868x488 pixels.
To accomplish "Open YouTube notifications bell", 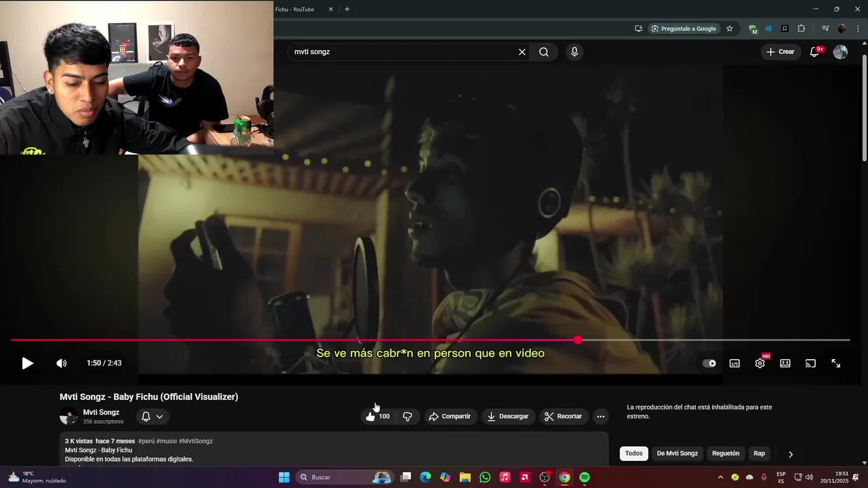I will point(814,52).
